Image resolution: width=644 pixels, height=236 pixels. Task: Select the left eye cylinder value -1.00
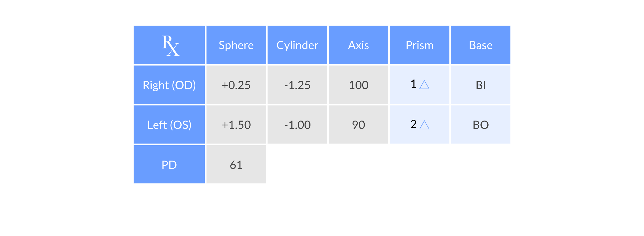(297, 125)
